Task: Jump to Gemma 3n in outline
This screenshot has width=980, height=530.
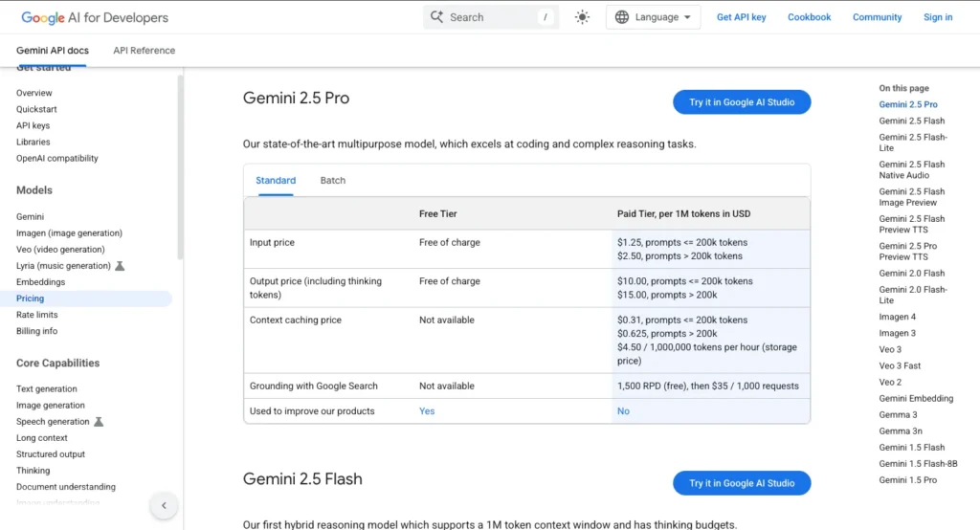Action: pos(901,431)
